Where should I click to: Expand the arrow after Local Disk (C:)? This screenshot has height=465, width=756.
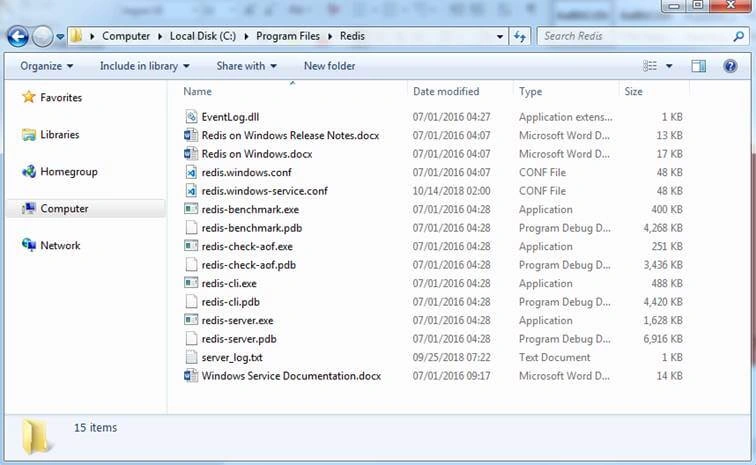pos(246,37)
